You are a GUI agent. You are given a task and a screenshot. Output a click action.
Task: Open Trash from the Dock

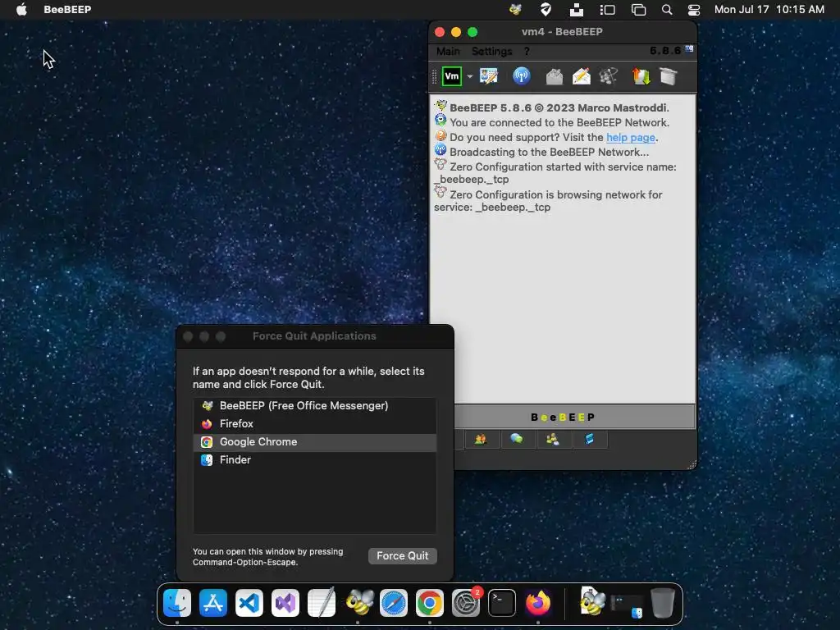click(663, 603)
